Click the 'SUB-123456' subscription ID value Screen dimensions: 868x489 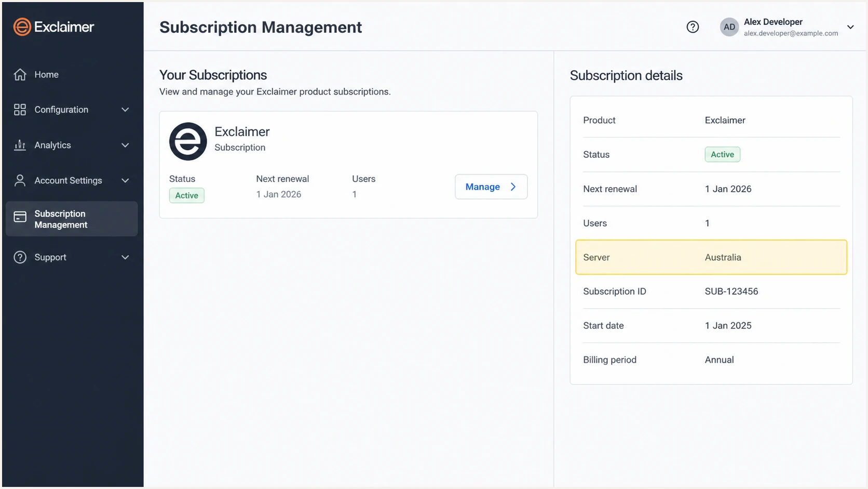[731, 292]
